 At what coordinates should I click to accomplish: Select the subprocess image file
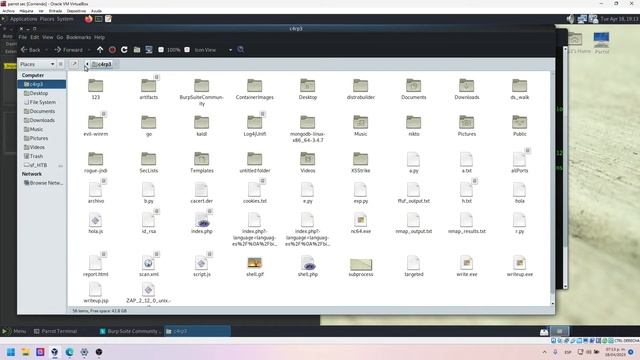(360, 267)
